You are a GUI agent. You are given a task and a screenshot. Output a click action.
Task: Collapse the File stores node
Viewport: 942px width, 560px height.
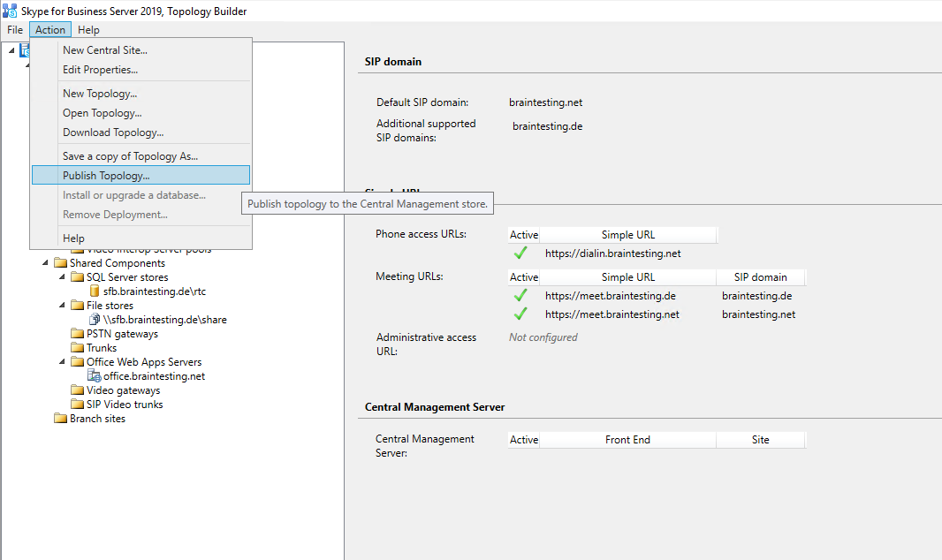pyautogui.click(x=62, y=306)
